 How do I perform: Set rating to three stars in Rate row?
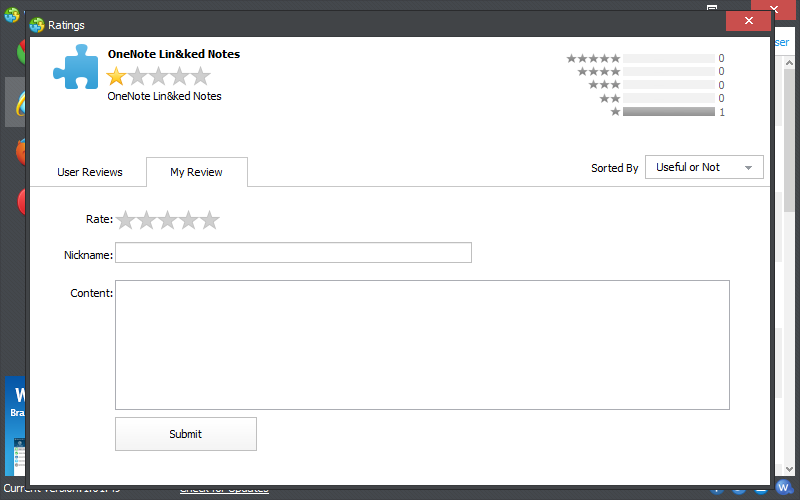click(167, 220)
